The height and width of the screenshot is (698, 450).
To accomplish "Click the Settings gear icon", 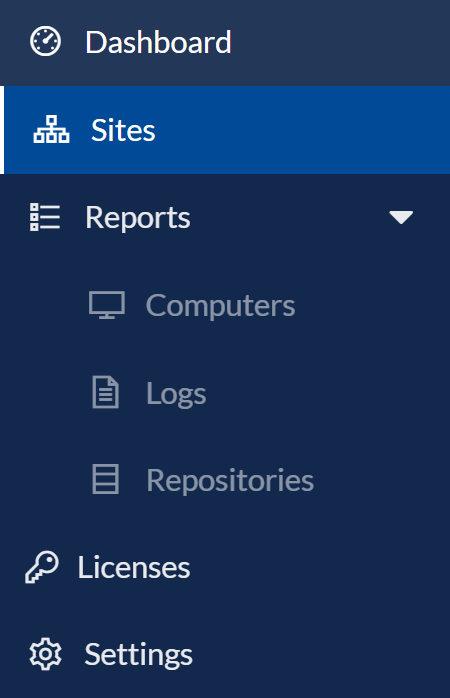I will pyautogui.click(x=45, y=654).
